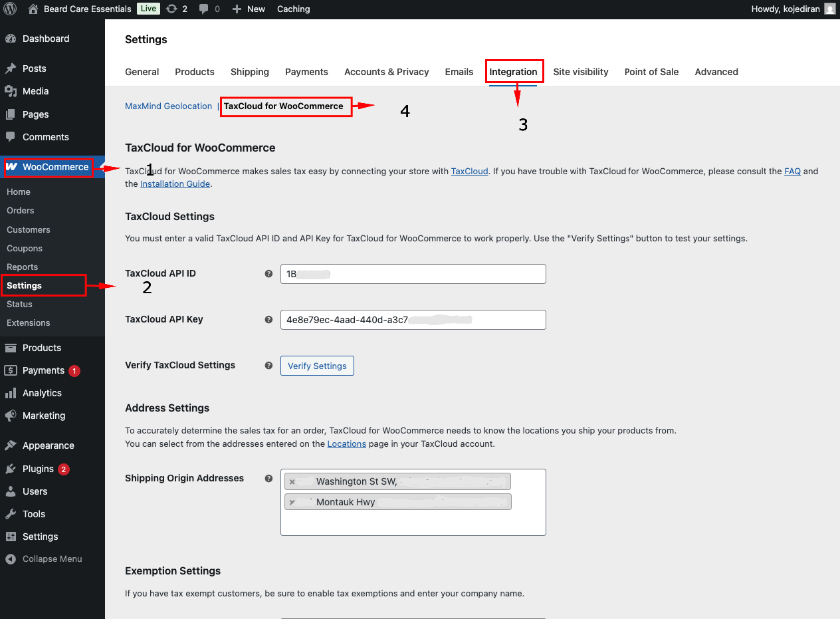The height and width of the screenshot is (619, 840).
Task: Open the Locations page link
Action: (347, 443)
